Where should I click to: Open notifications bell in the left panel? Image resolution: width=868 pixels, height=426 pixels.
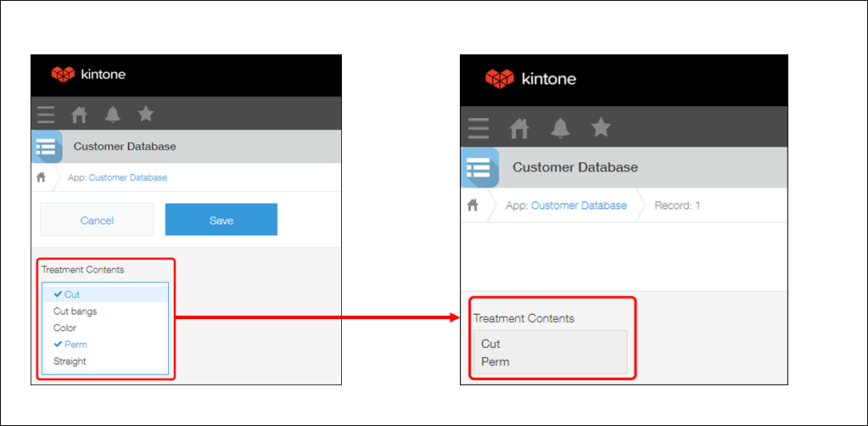click(112, 114)
